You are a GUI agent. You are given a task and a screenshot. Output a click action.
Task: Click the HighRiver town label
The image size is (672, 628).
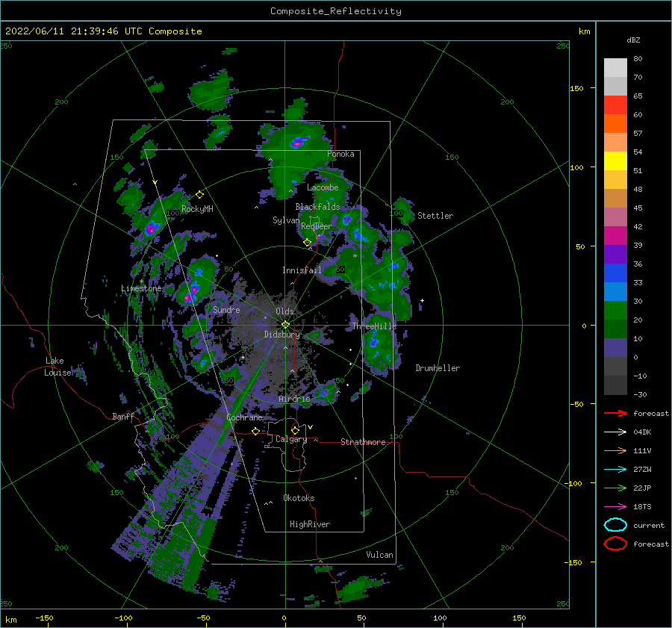pos(310,524)
